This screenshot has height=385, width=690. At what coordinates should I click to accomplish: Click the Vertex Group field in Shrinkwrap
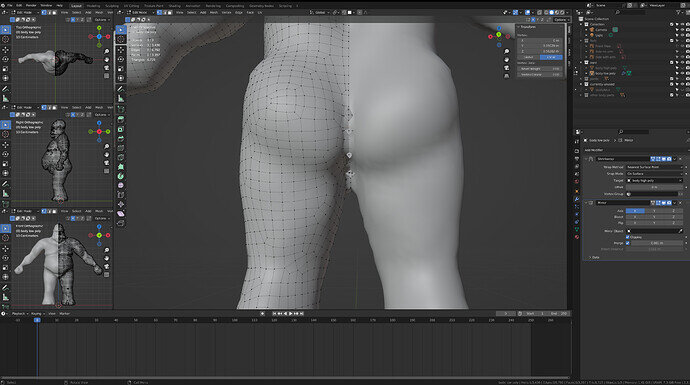pos(651,194)
